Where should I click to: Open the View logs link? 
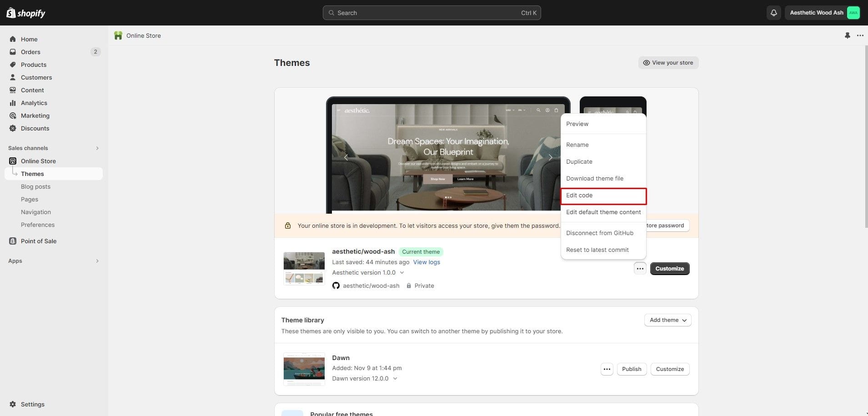coord(426,262)
